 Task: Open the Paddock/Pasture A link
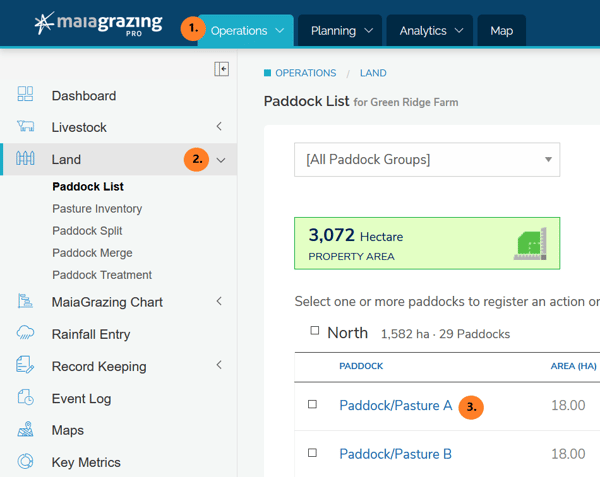pyautogui.click(x=395, y=406)
